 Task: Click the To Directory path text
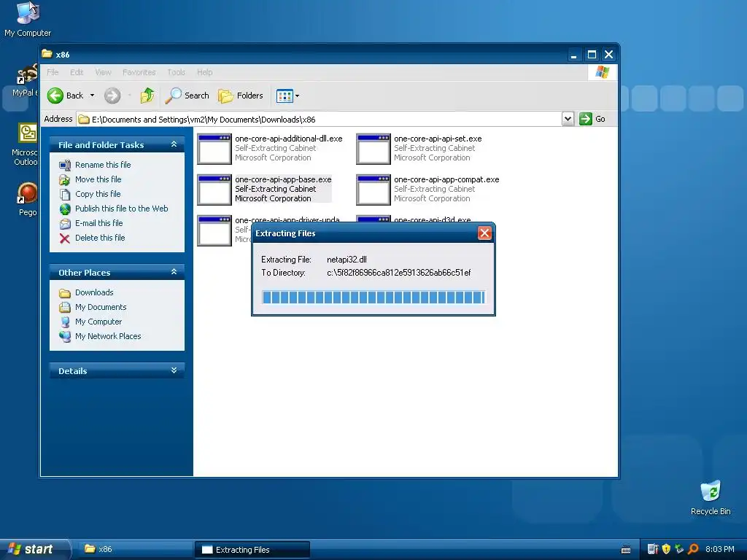coord(399,273)
